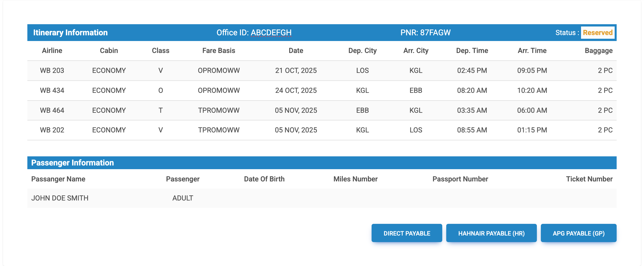644x266 pixels.
Task: Select the APG PAYABLE (GP) button
Action: (578, 233)
